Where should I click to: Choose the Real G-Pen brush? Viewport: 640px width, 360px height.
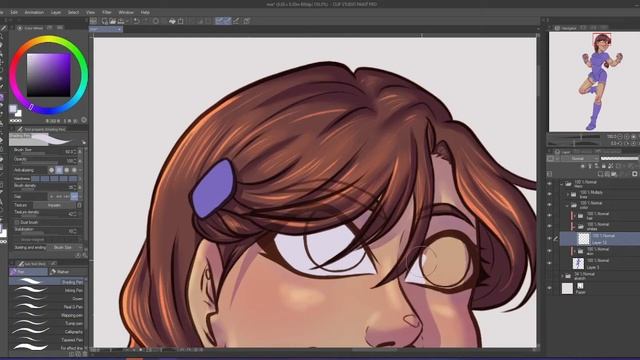[x=48, y=307]
